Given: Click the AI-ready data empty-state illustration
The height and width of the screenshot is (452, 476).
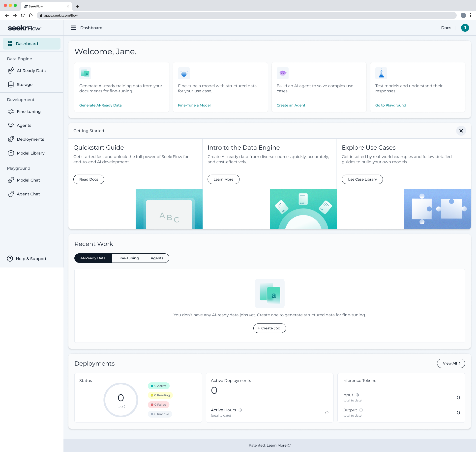Looking at the screenshot, I should [270, 293].
